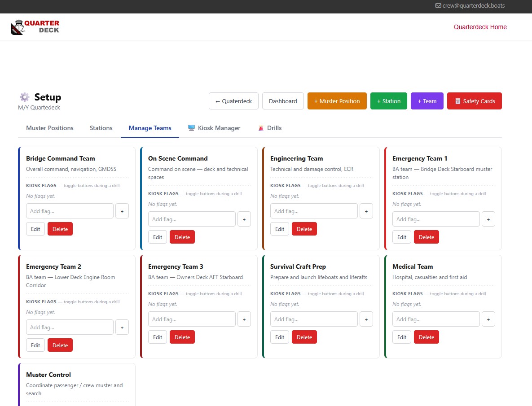Click the Emergency Team 2 title
The width and height of the screenshot is (532, 406).
point(53,267)
